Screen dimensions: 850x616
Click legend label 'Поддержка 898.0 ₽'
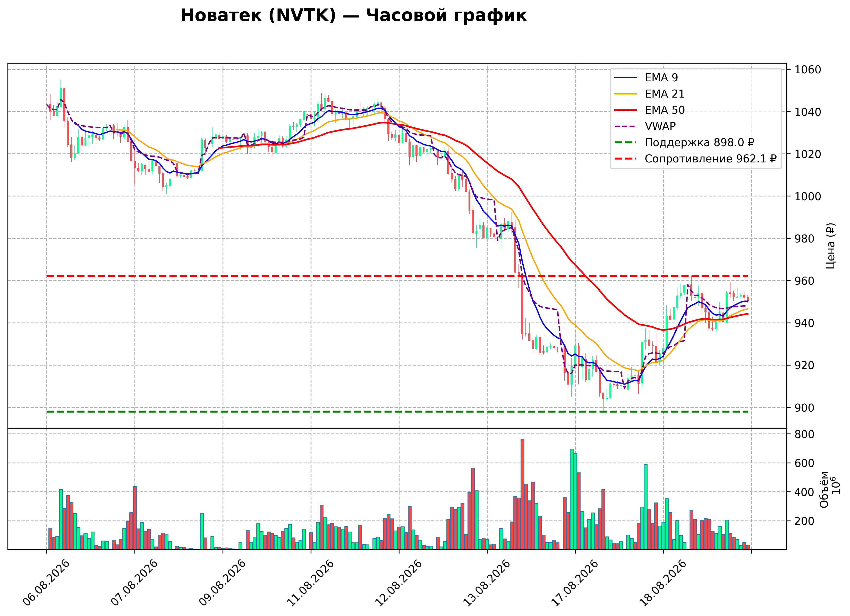pos(699,143)
